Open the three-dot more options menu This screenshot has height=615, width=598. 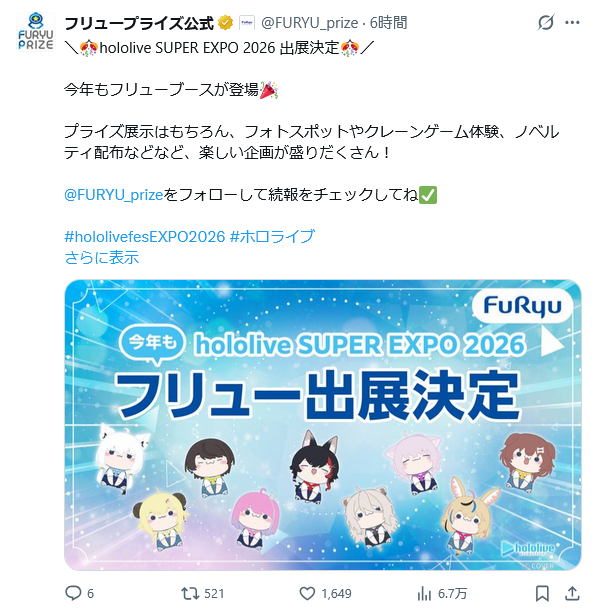(x=572, y=22)
